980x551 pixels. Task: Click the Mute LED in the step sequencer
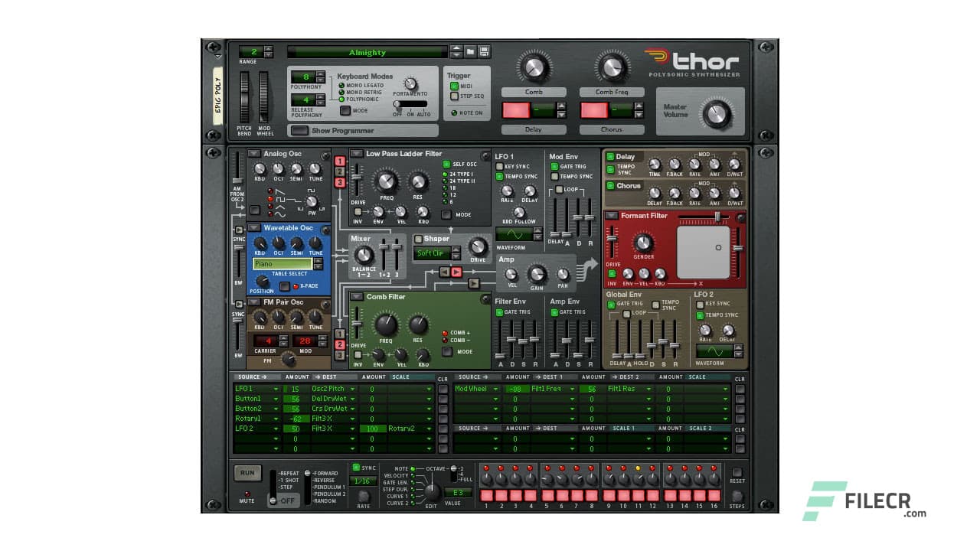click(x=247, y=494)
